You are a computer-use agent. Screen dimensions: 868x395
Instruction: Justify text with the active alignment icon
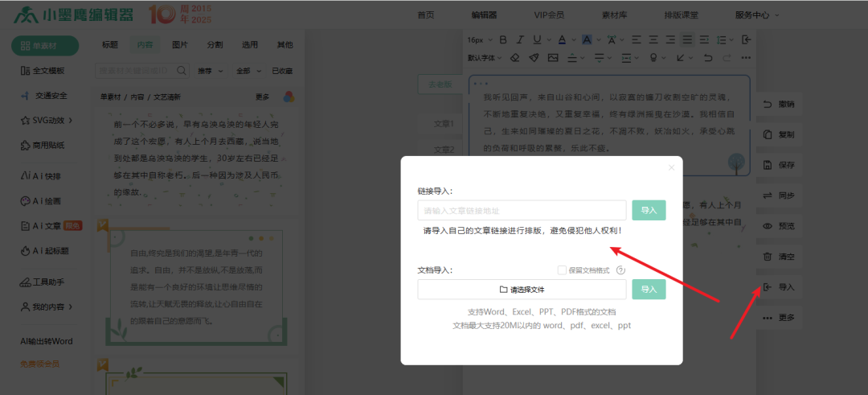pos(687,40)
